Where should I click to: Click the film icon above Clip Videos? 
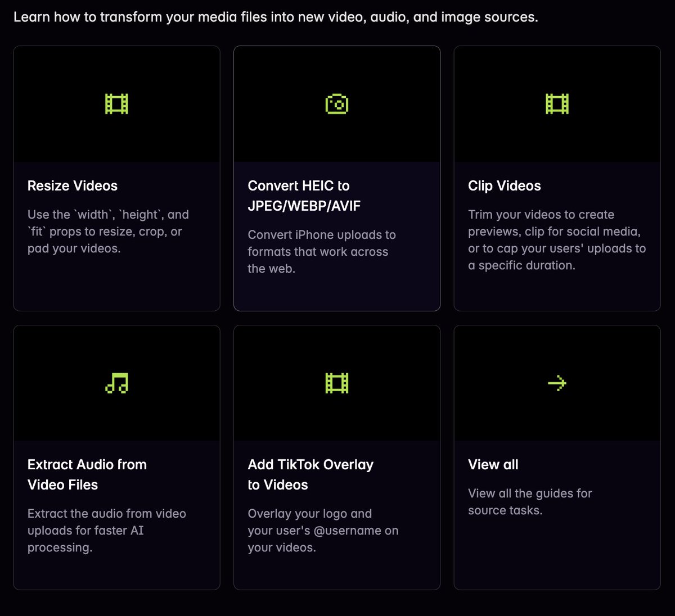click(x=557, y=104)
